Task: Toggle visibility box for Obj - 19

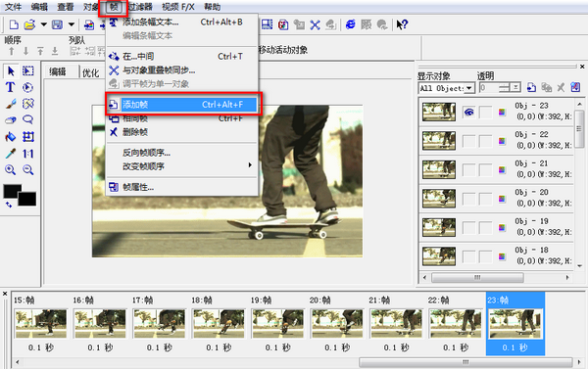Action: [468, 228]
